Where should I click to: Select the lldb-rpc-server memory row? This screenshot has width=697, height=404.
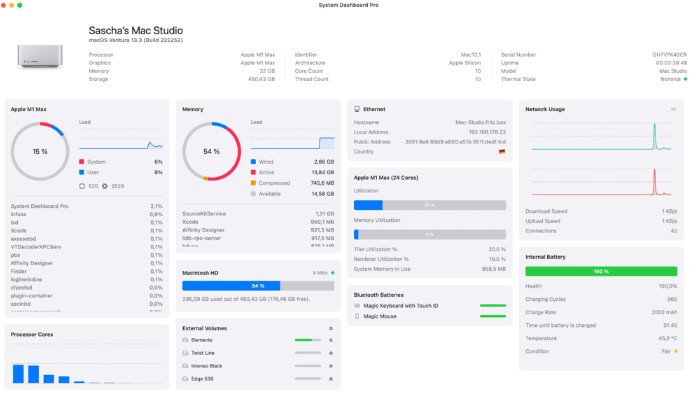point(258,238)
